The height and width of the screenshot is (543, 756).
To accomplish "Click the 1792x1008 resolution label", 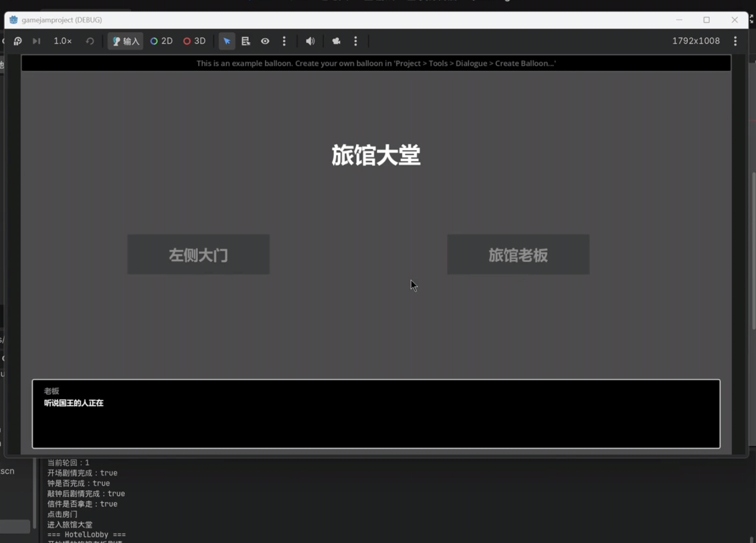I will point(696,41).
